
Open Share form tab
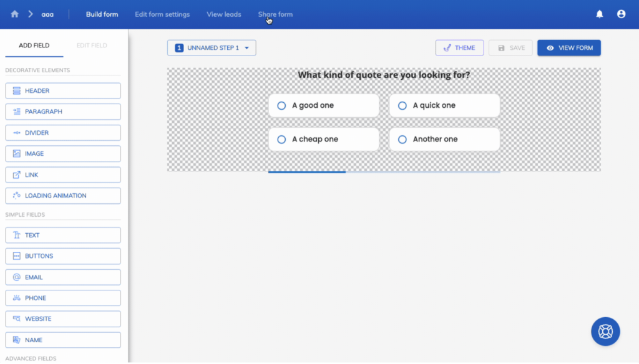tap(275, 14)
